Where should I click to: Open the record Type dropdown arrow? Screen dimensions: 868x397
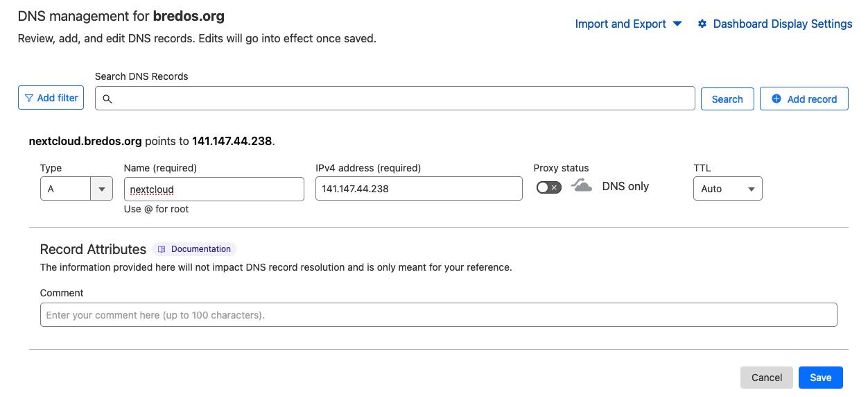[x=102, y=189]
